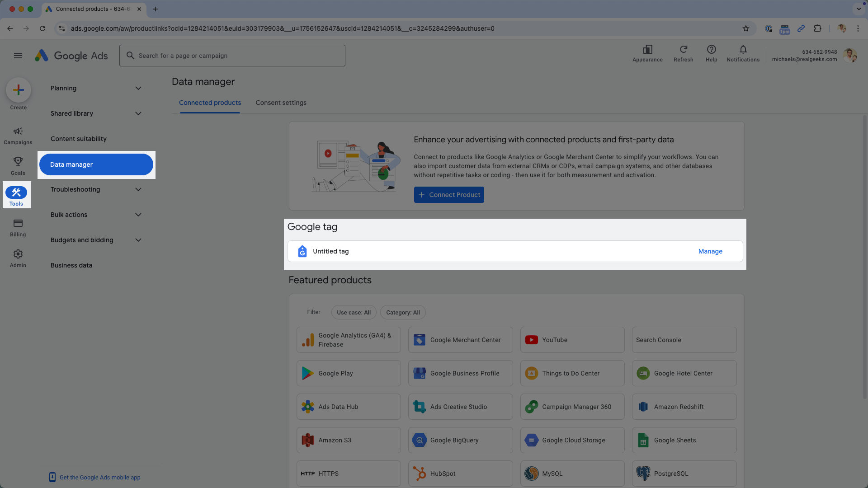Screen dimensions: 868x488
Task: Select PostgreSQL product card
Action: [x=684, y=474]
